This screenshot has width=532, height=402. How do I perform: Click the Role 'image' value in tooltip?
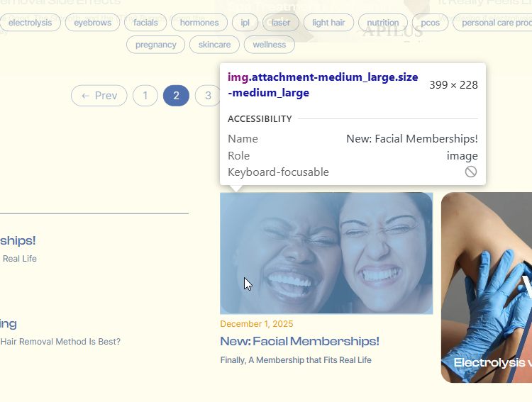(462, 156)
